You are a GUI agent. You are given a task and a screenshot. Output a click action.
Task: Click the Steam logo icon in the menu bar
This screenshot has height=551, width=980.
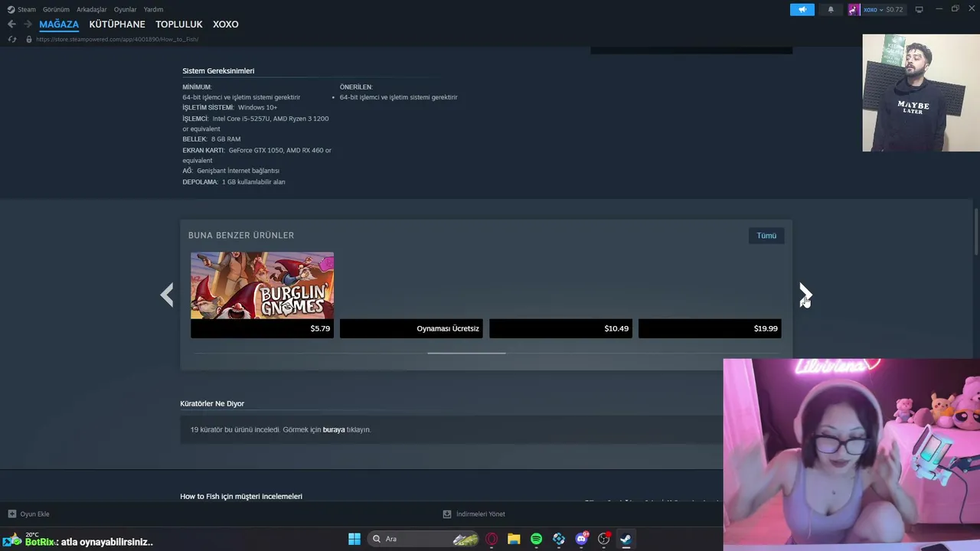[11, 9]
